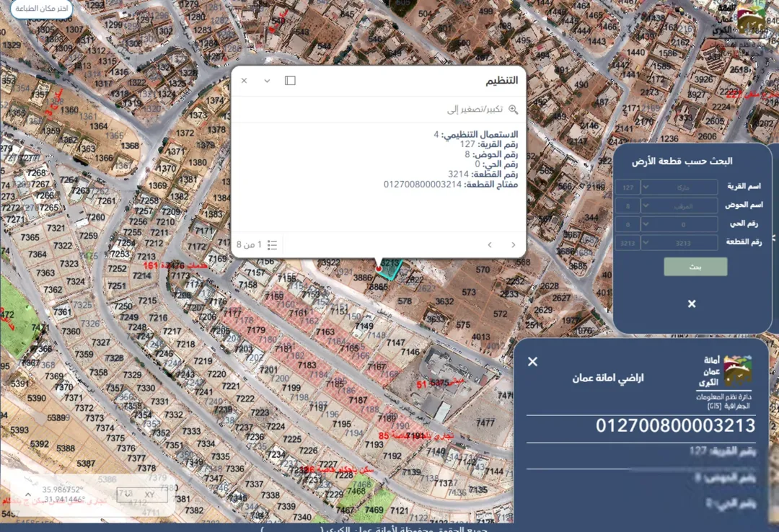Viewport: 779px width, 532px height.
Task: Click the بحث search button
Action: click(695, 267)
